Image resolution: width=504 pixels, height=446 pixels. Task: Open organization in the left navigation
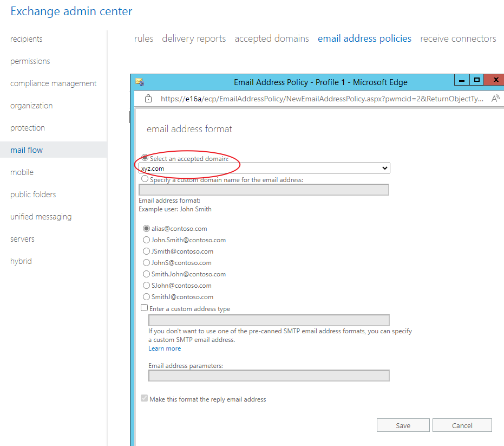click(31, 106)
